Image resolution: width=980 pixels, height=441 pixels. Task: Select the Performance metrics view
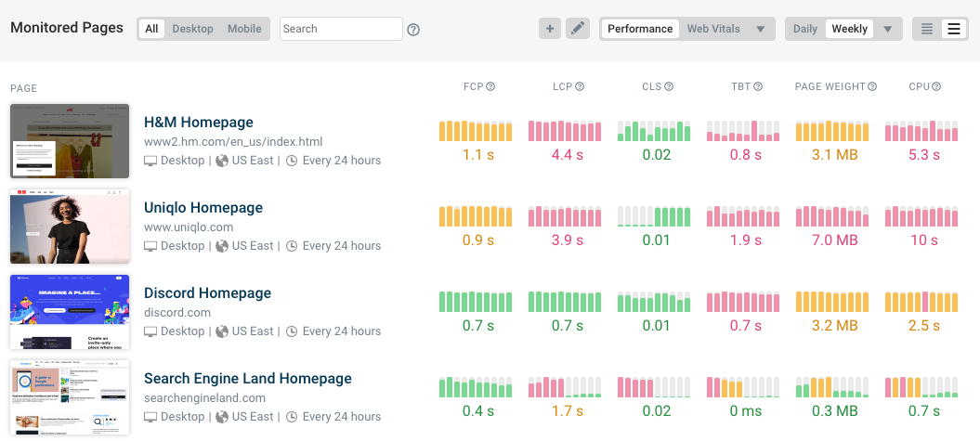pos(640,29)
